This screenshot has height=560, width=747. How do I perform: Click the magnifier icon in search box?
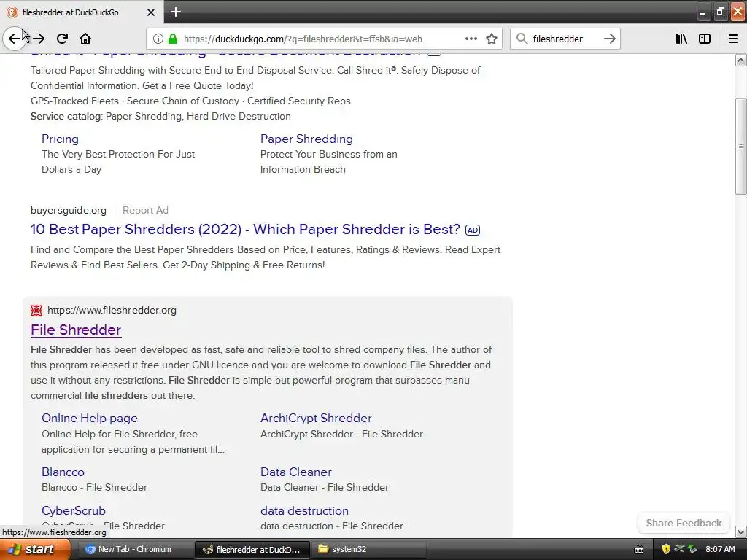coord(522,39)
